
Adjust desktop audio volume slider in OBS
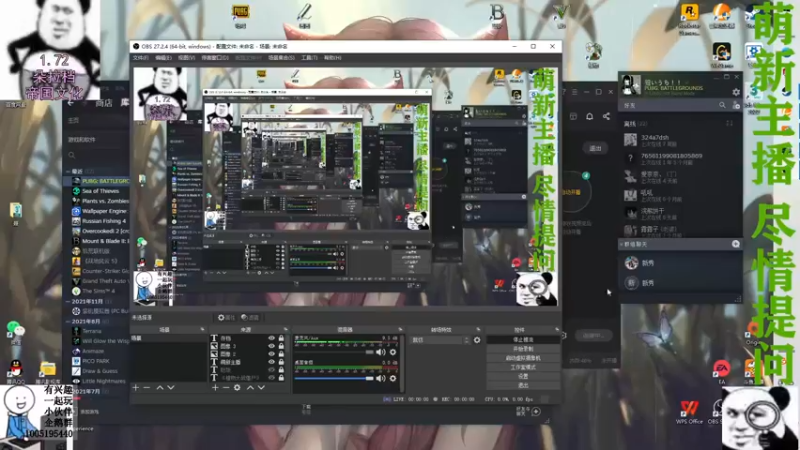click(x=334, y=379)
